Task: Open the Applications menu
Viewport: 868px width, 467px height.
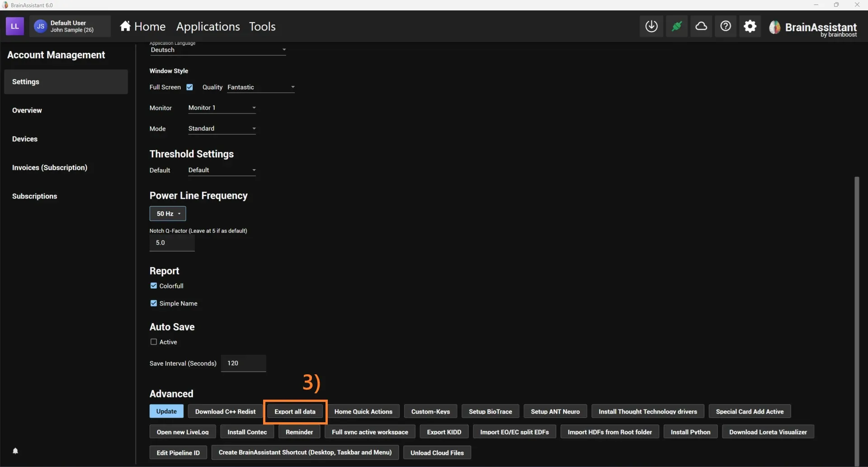Action: [208, 27]
